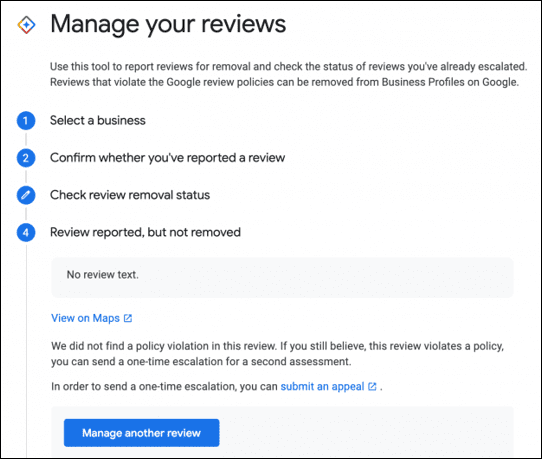The width and height of the screenshot is (542, 459).
Task: Expand the Check review removal status step
Action: [x=130, y=195]
